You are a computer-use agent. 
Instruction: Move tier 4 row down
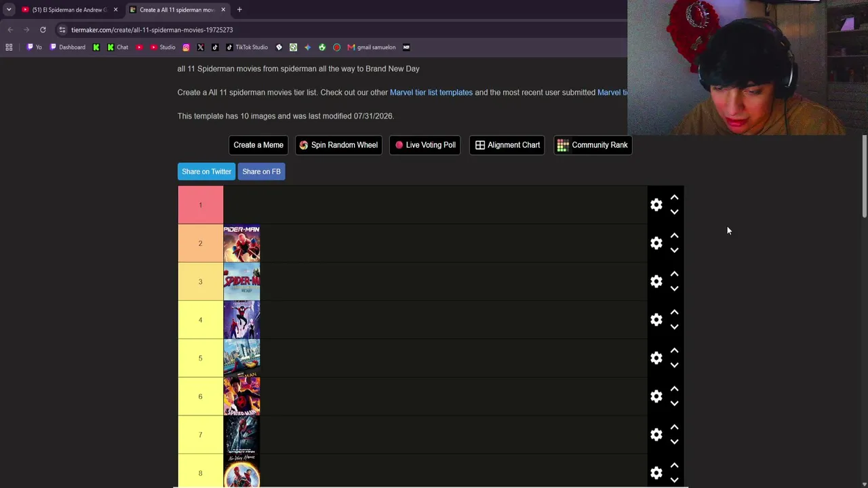coord(674,327)
